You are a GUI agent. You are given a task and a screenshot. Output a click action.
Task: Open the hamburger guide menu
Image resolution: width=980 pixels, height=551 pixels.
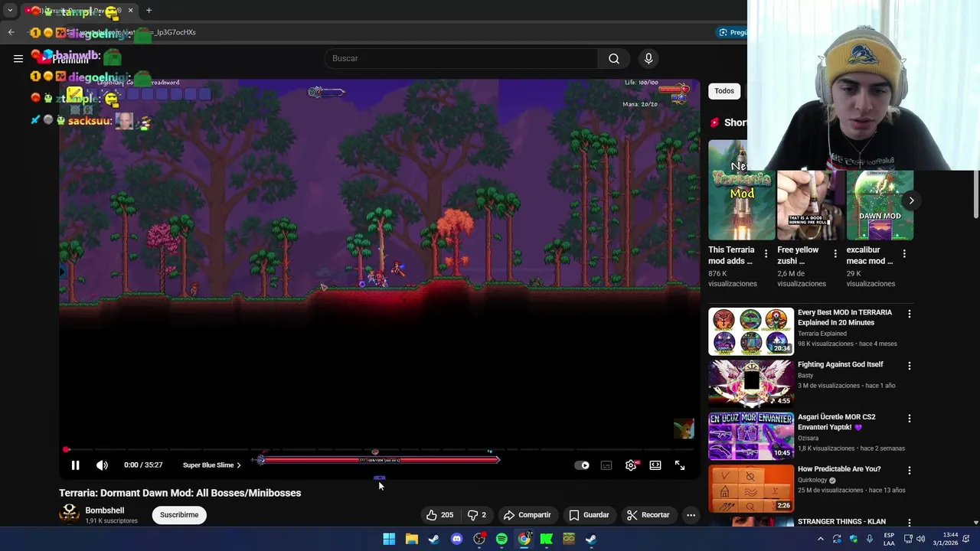[18, 58]
